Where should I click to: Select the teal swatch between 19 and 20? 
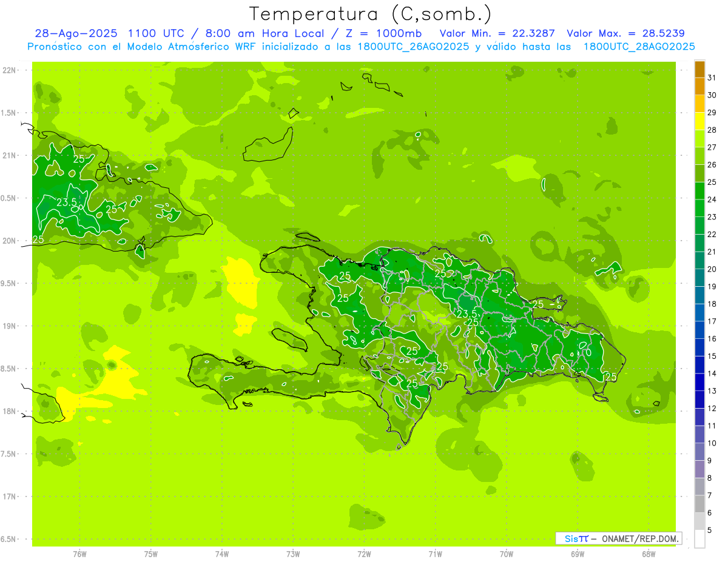click(699, 278)
